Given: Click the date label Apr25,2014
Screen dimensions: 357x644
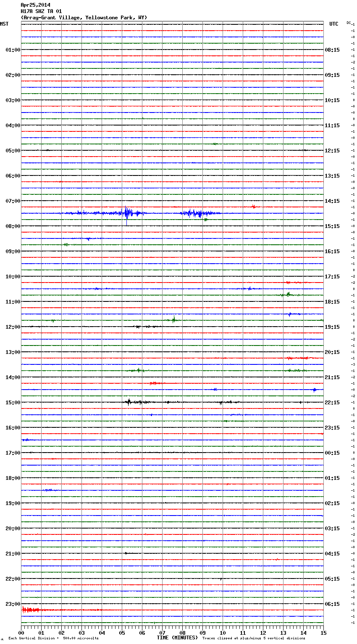Looking at the screenshot, I should click(x=35, y=5).
